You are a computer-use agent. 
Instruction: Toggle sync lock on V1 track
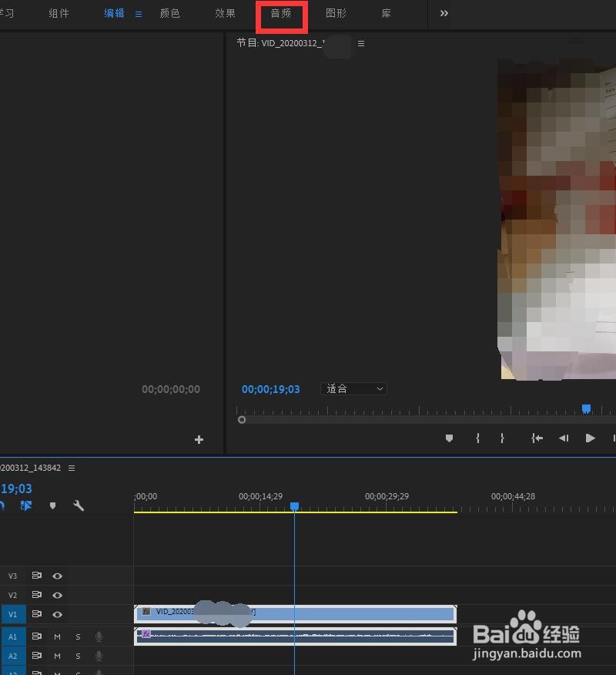(36, 614)
